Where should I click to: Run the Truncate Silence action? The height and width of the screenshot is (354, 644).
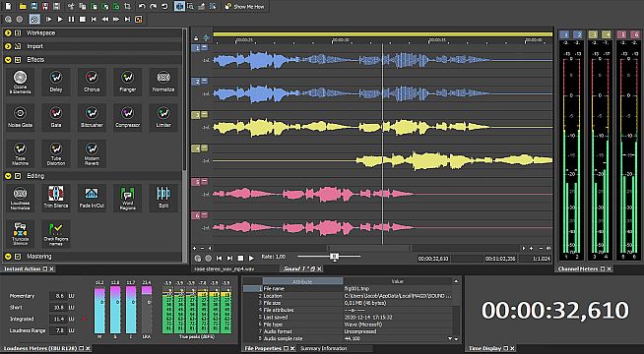click(x=20, y=233)
